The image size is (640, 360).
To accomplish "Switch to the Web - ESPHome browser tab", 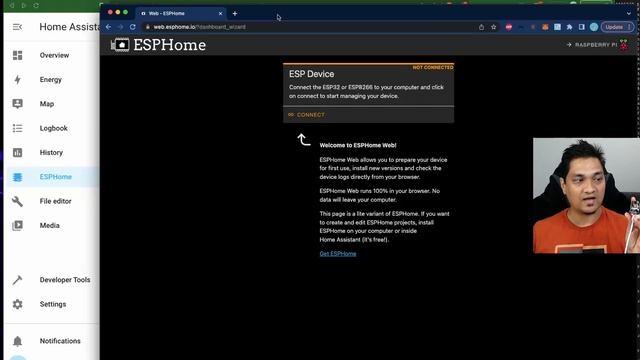I will pos(180,13).
